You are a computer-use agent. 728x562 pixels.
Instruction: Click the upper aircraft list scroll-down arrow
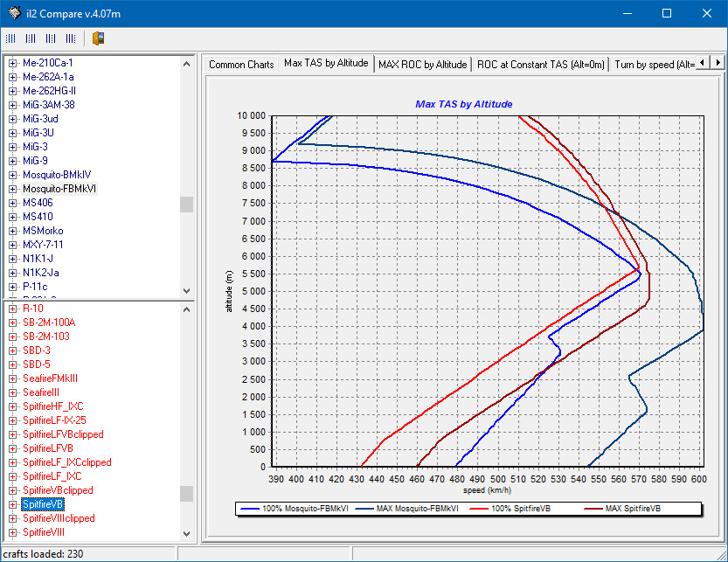coord(186,291)
